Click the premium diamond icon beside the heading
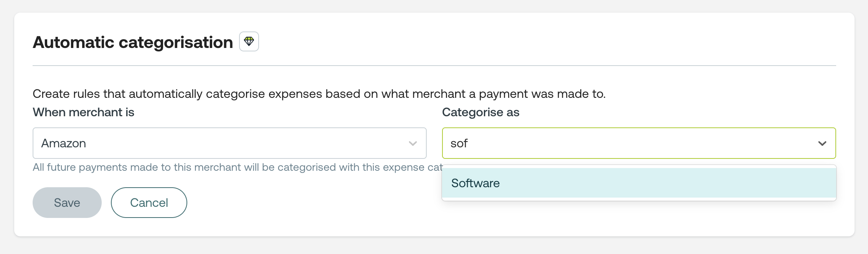This screenshot has height=254, width=868. pos(249,41)
